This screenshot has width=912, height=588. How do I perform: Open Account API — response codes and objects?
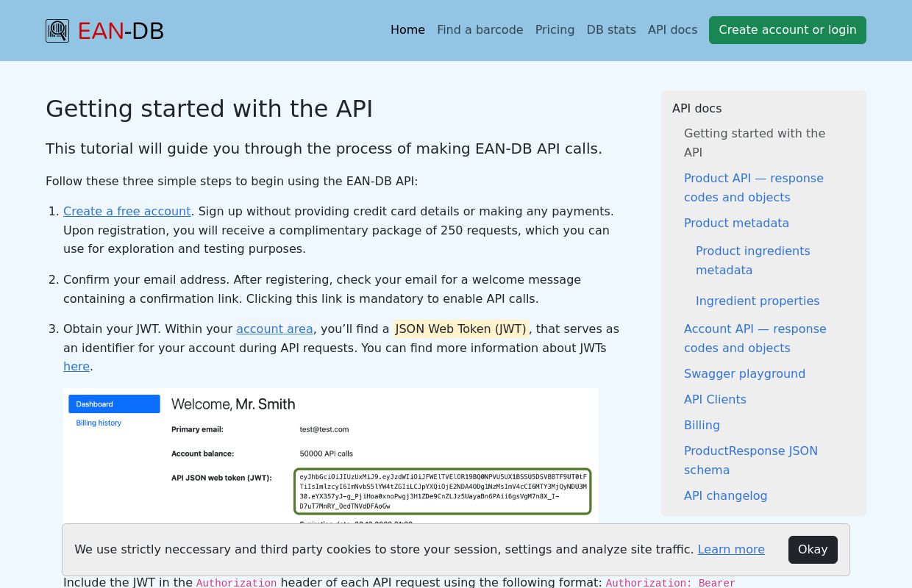click(755, 338)
